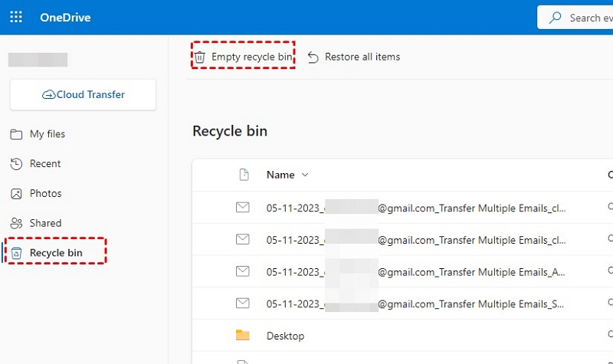This screenshot has height=364, width=613.
Task: Click the Shared people icon
Action: coord(16,223)
